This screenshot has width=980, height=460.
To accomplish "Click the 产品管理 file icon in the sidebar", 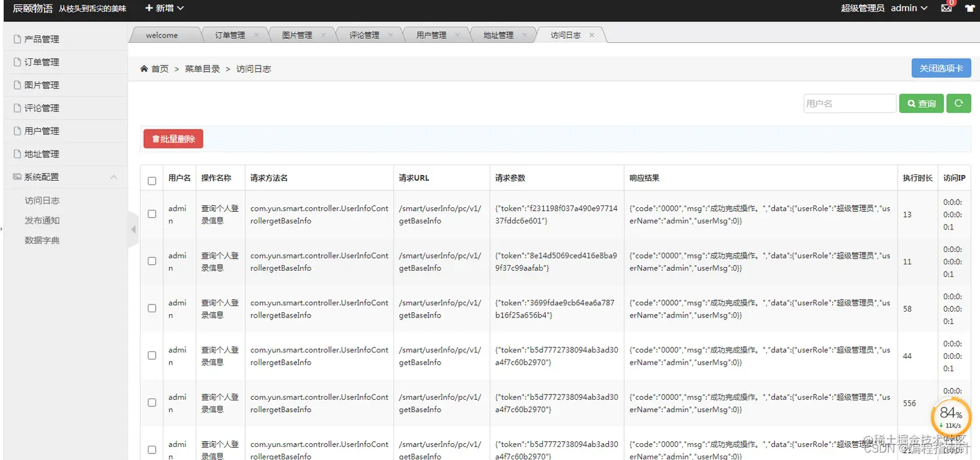I will coord(17,39).
